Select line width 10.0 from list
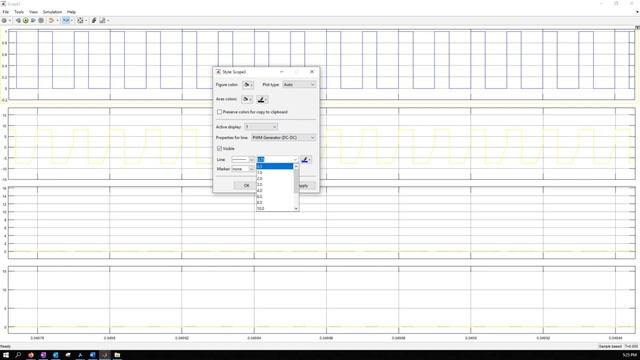The image size is (640, 360). pyautogui.click(x=275, y=209)
